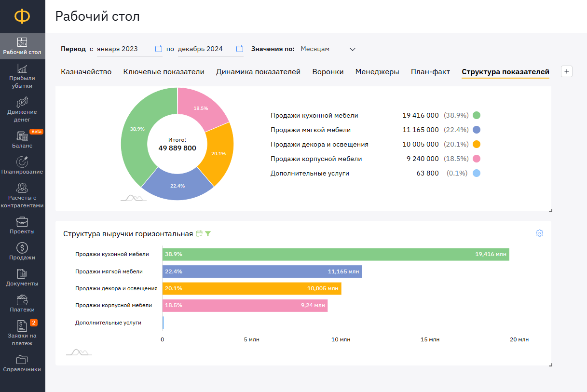Open Справочники folder icon
The image size is (587, 392).
[x=22, y=360]
